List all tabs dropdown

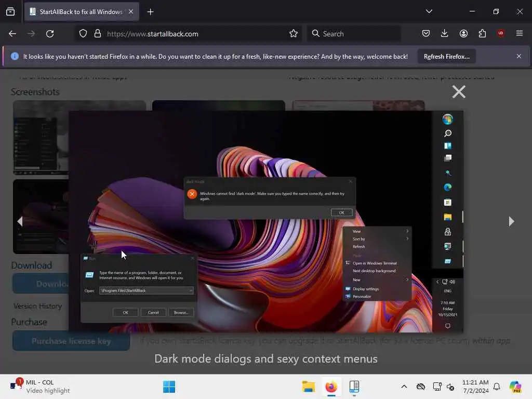pyautogui.click(x=429, y=11)
